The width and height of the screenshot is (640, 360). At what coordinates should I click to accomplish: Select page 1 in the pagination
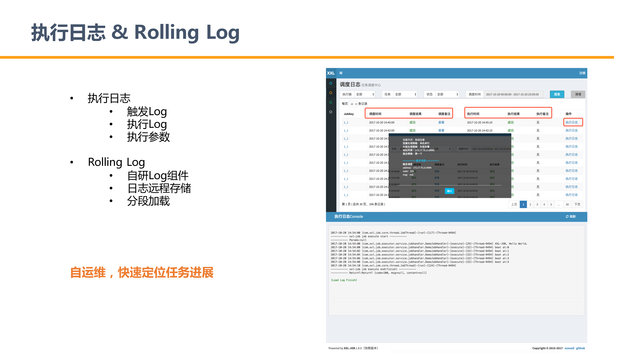click(523, 204)
